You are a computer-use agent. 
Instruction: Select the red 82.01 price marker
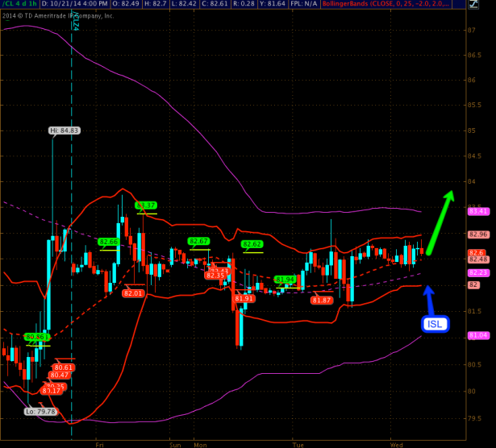point(133,293)
